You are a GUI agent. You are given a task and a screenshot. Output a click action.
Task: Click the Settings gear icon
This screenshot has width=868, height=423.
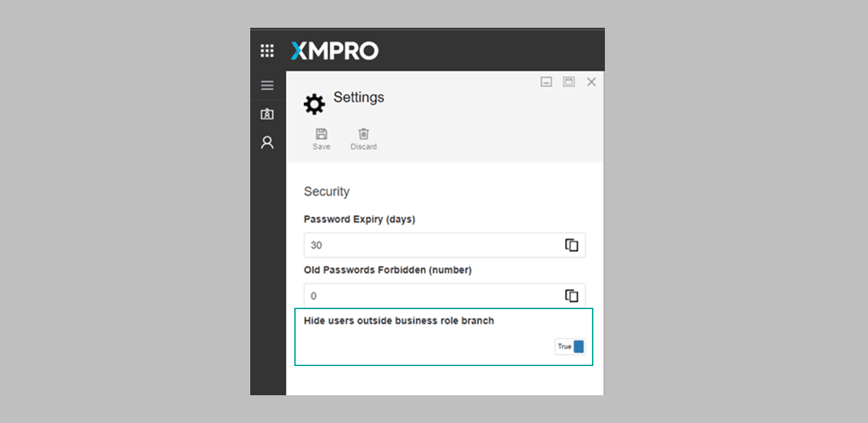[x=313, y=103]
